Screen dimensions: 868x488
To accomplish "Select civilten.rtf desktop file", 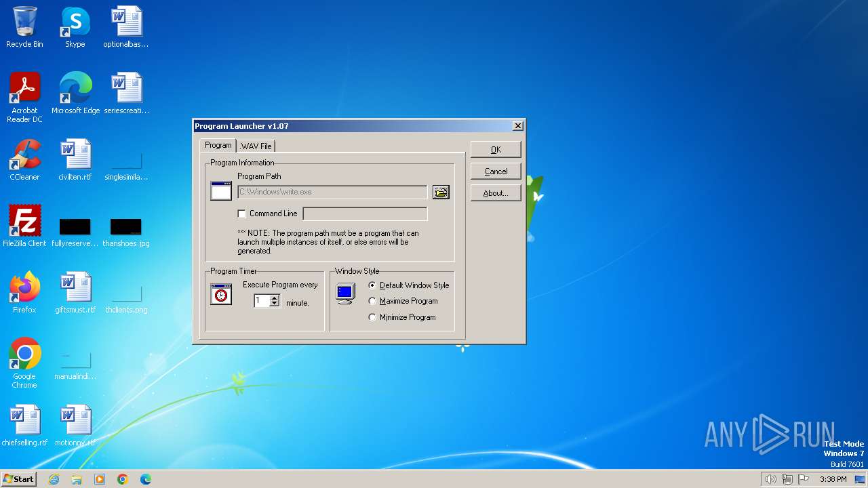I will (75, 160).
